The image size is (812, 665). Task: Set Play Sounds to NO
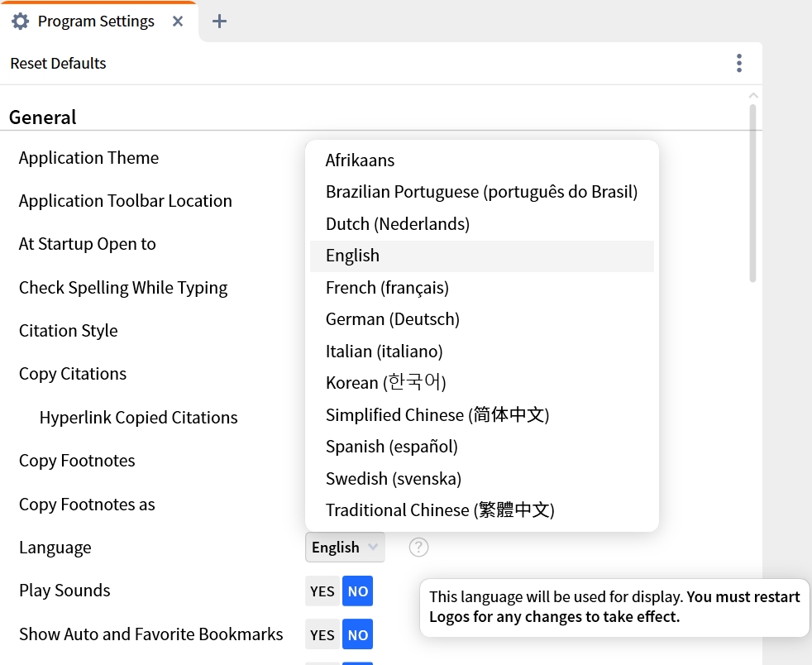357,591
